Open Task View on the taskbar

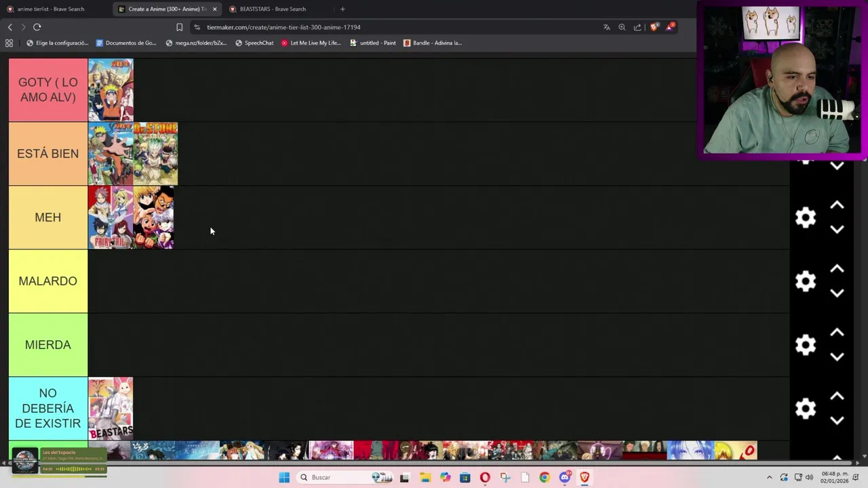point(405,477)
